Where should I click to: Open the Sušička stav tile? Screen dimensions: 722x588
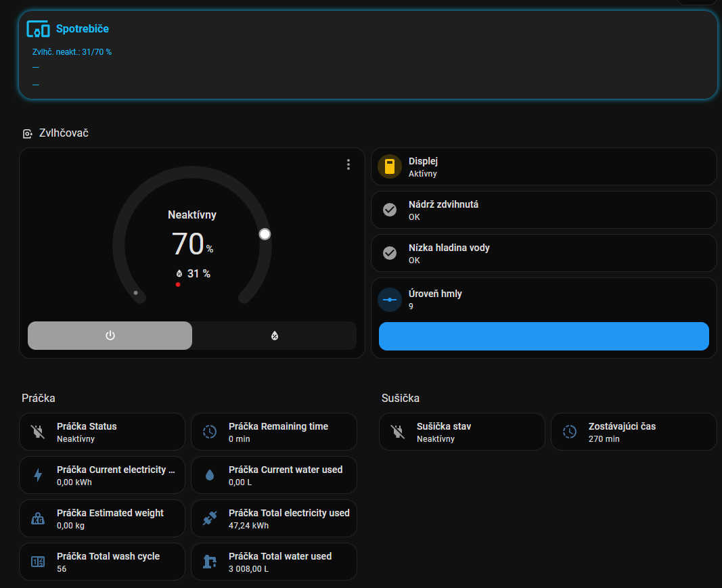tap(461, 432)
